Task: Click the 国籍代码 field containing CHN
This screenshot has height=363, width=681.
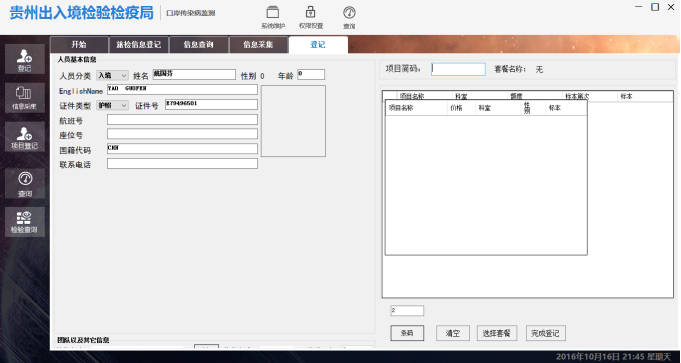Action: 182,148
